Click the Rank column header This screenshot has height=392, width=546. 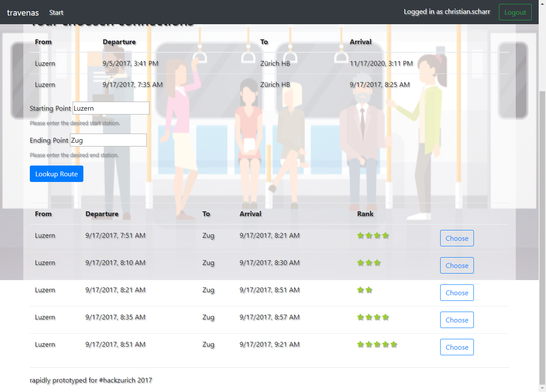[x=365, y=214]
